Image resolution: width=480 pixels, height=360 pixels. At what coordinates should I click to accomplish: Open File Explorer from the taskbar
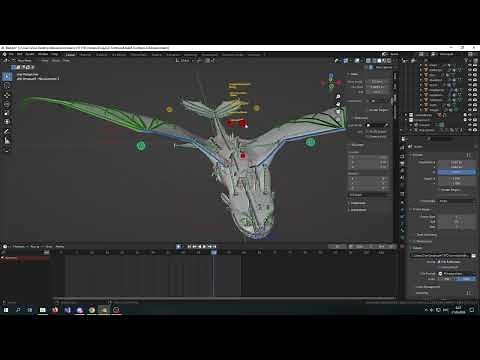pyautogui.click(x=43, y=310)
